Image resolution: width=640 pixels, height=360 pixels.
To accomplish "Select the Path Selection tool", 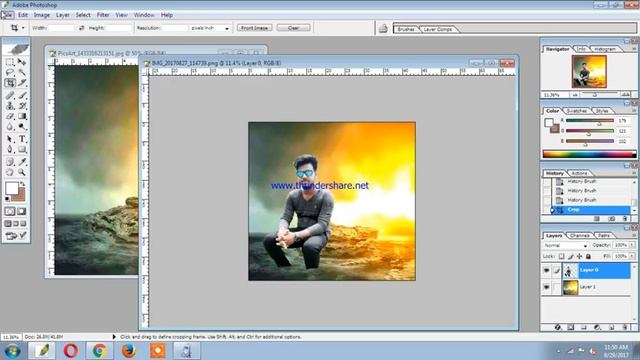I will pos(10,139).
